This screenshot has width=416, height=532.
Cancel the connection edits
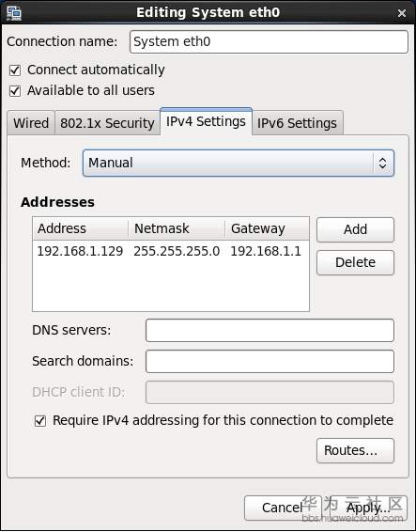pyautogui.click(x=283, y=508)
